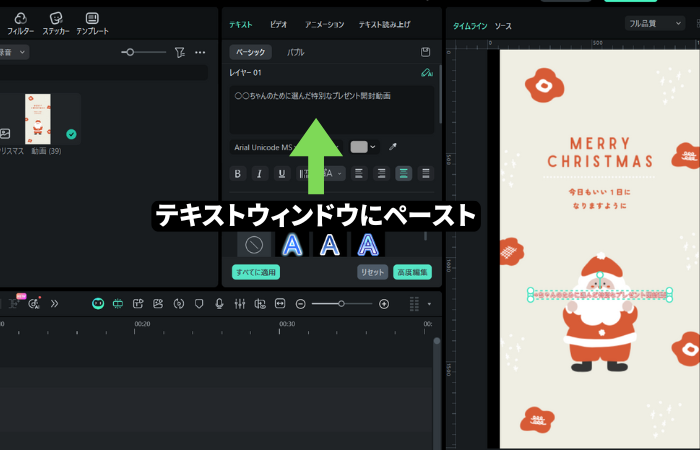This screenshot has width=700, height=450.
Task: Click the green AI copilot face icon
Action: [x=98, y=304]
